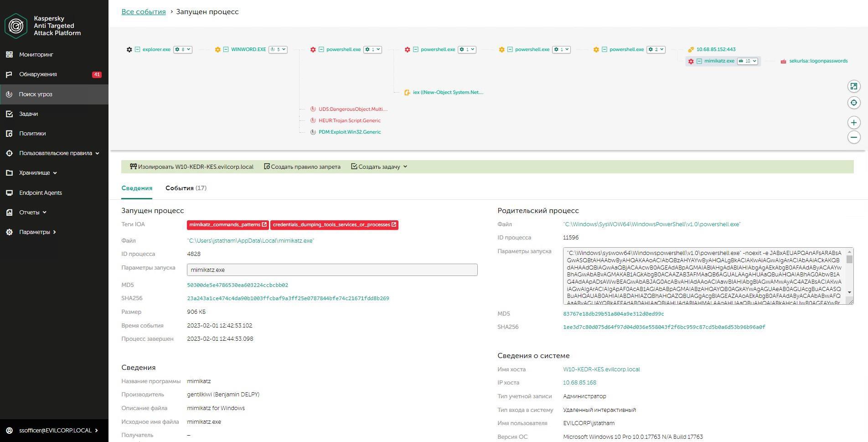Switch to the События (17) tab

[186, 188]
